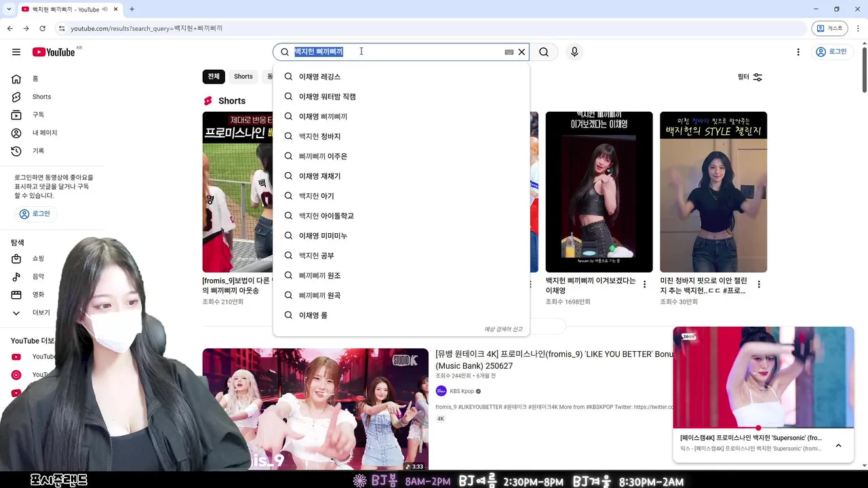The width and height of the screenshot is (868, 488).
Task: Choose suggestion 이채영 레깅스
Action: point(401,77)
